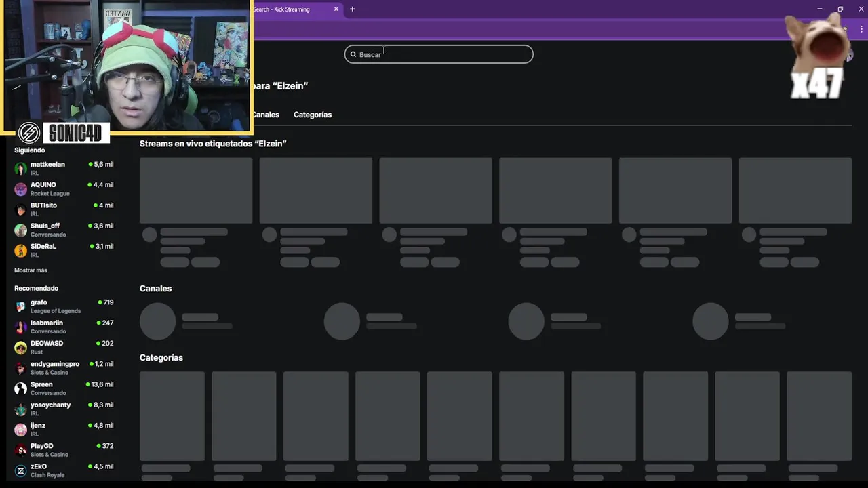Click the Streams en vivo etiquetados heading

point(213,144)
